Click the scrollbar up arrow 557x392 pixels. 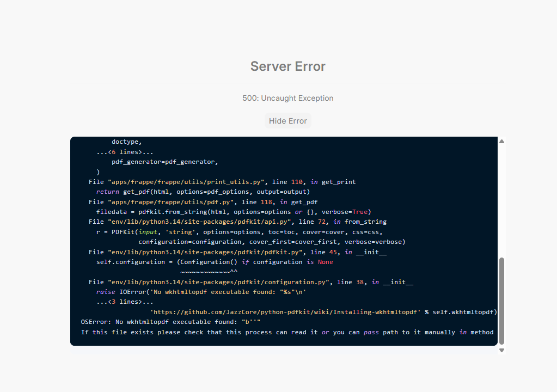tap(501, 142)
